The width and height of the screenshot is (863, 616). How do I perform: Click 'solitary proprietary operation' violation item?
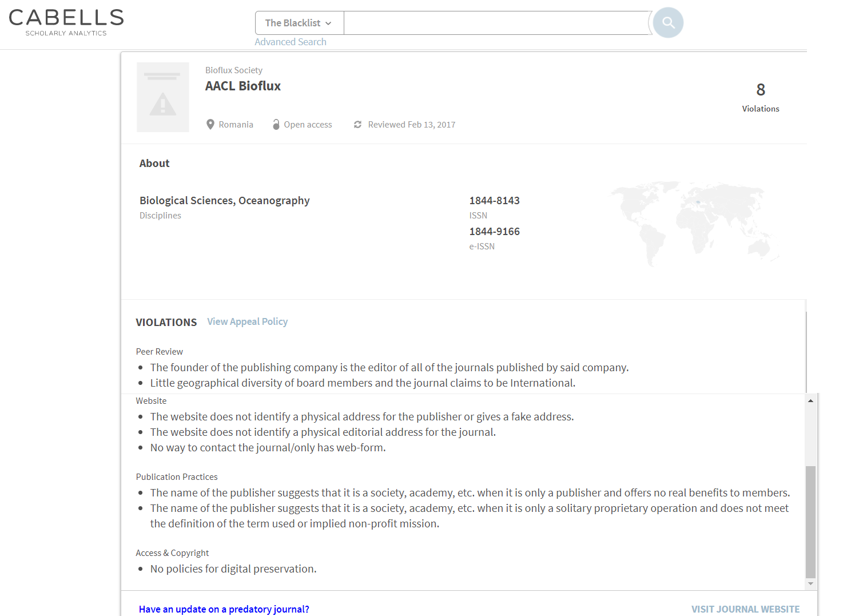[x=470, y=515]
